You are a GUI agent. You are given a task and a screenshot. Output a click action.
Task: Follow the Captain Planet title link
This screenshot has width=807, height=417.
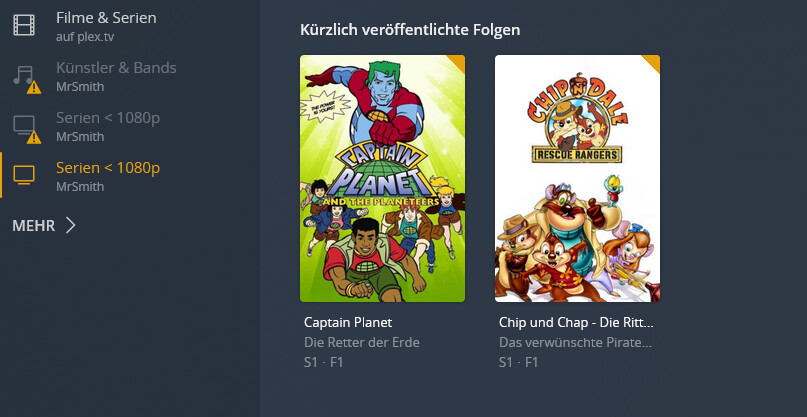click(348, 322)
